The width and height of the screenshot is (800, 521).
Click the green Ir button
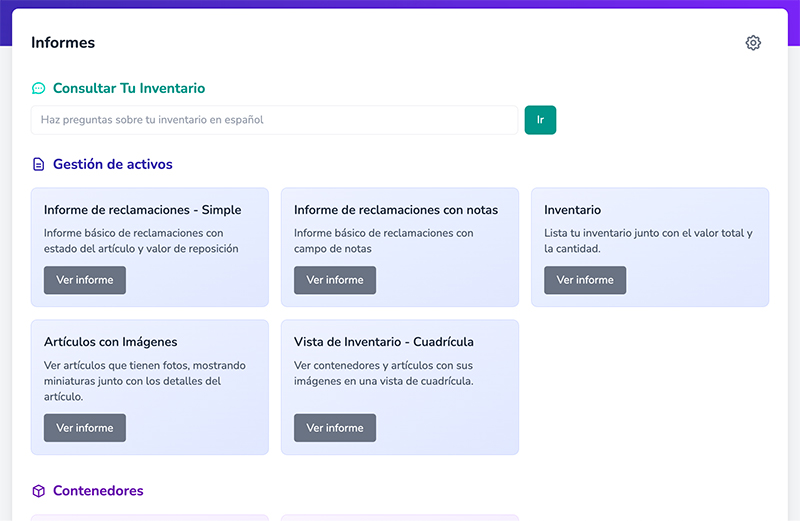(540, 120)
